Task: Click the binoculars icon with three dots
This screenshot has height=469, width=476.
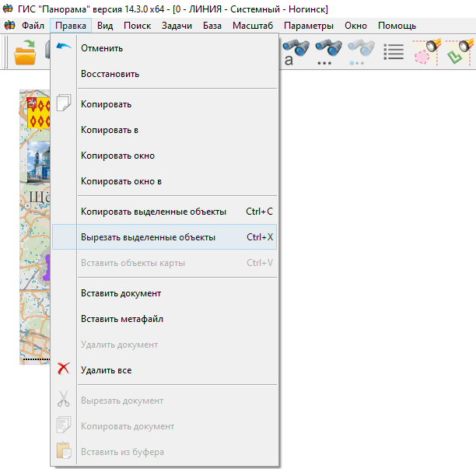Action: click(329, 51)
